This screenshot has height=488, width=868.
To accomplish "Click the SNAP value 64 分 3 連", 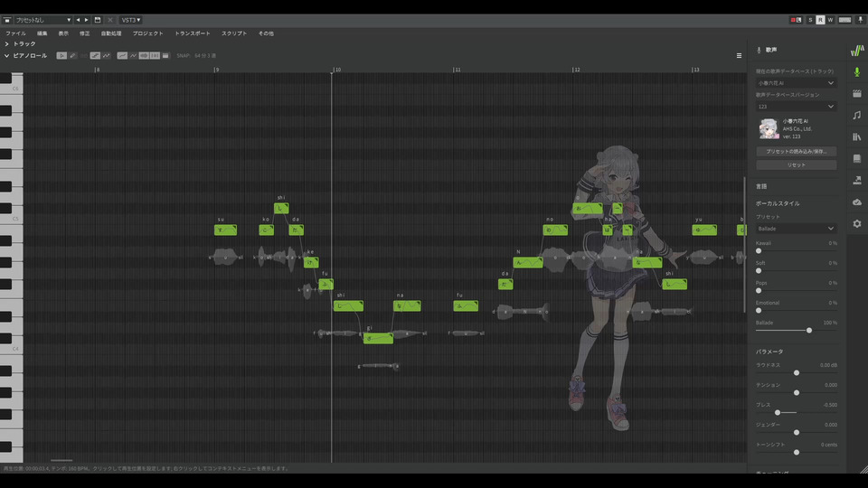I will pos(205,56).
